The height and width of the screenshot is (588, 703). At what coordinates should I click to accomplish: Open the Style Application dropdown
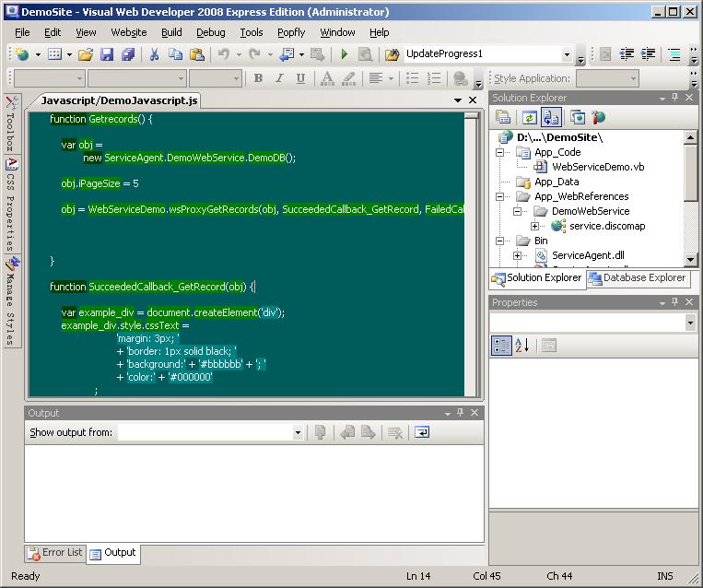point(633,79)
